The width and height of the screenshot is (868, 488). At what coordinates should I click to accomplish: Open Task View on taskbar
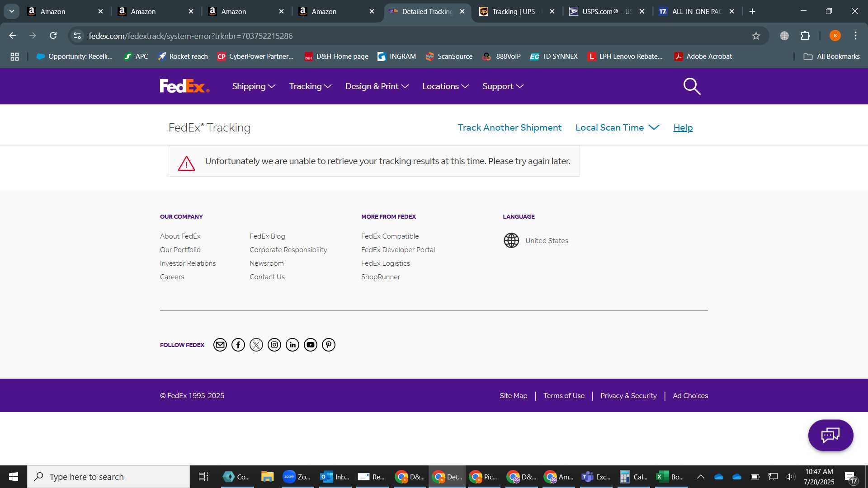[203, 477]
